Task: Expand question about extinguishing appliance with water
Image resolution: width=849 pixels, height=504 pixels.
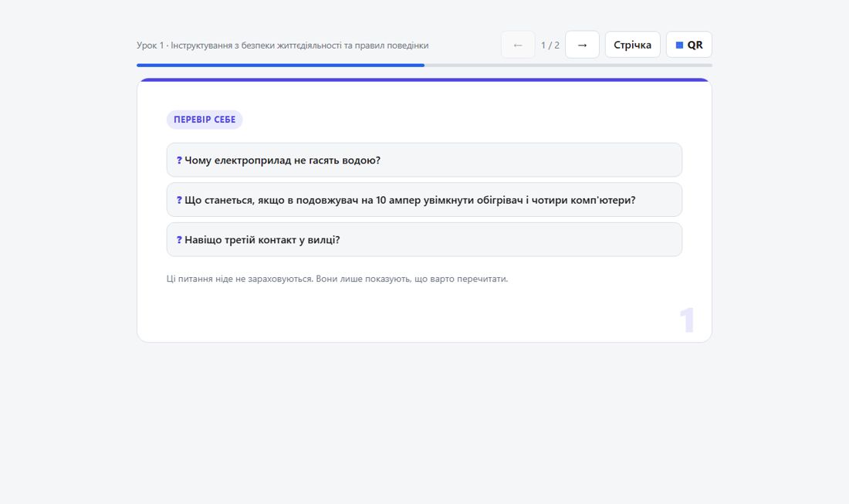Action: (x=424, y=160)
